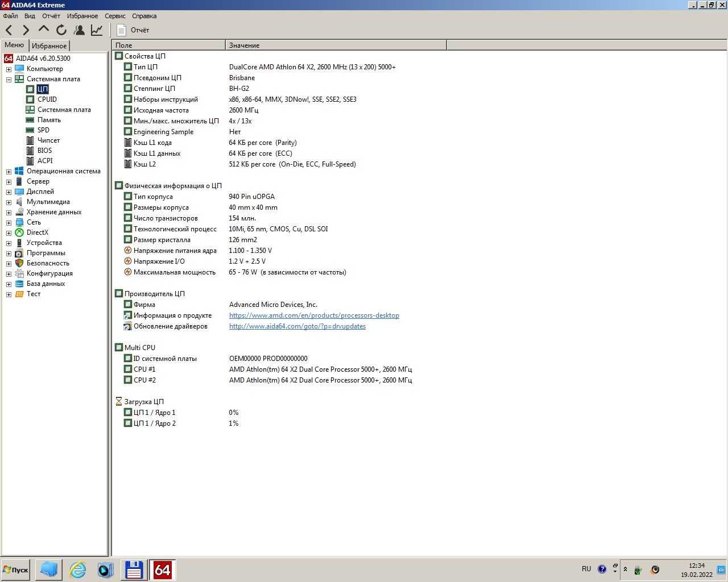Open the Избранное menu in menu bar
The width and height of the screenshot is (728, 582).
pos(82,16)
